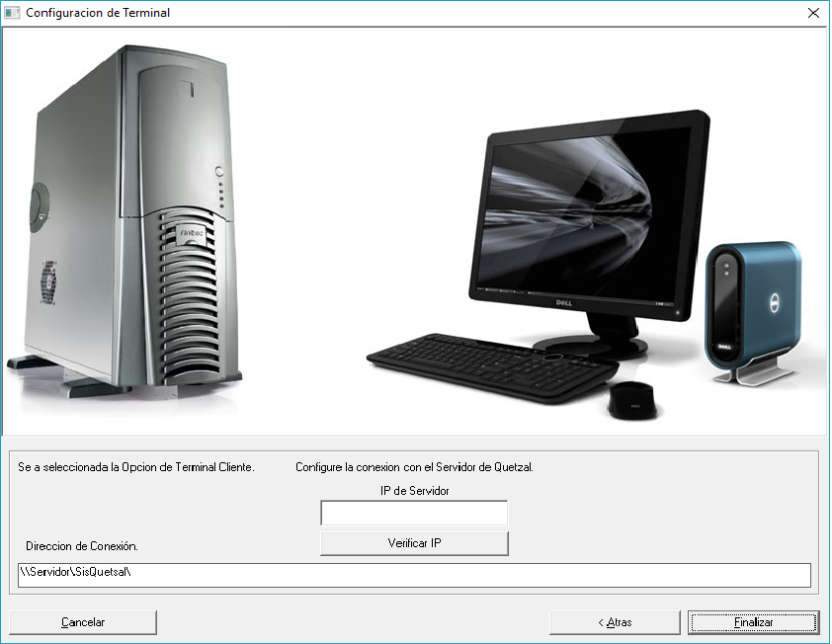
Task: Click the application icon in the title bar
Action: [13, 13]
